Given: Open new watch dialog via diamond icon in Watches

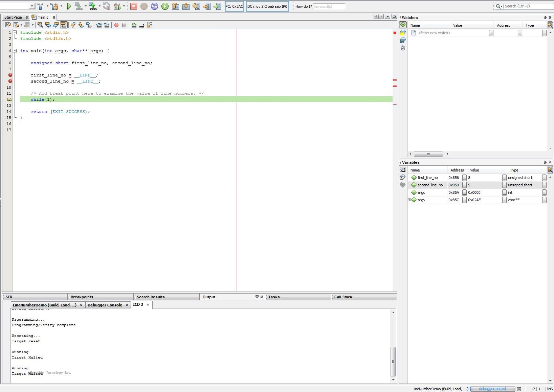Looking at the screenshot, I should [x=403, y=25].
